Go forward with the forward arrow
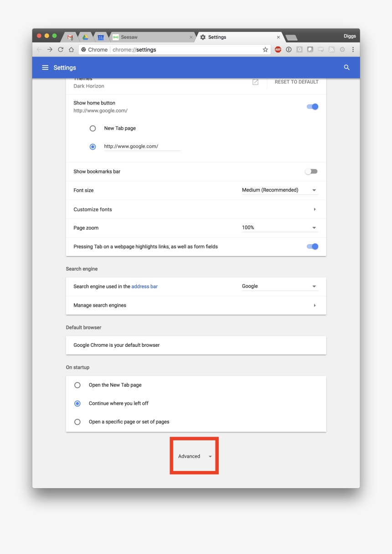 50,50
